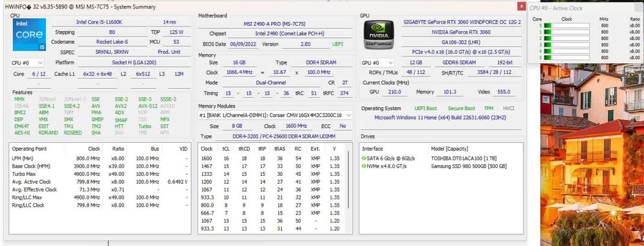The image size is (644, 246).
Task: Click the Rocket Lake-S codename value
Action: (x=111, y=42)
